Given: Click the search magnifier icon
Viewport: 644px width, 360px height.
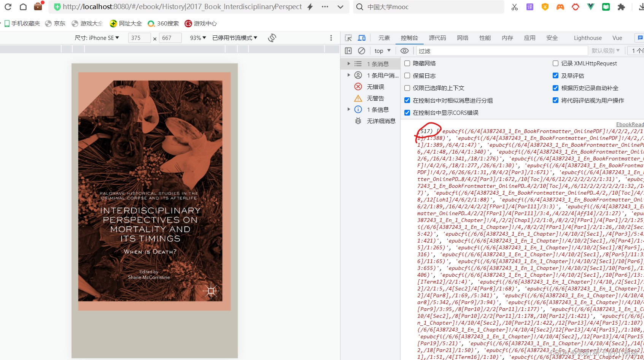Looking at the screenshot, I should (359, 7).
